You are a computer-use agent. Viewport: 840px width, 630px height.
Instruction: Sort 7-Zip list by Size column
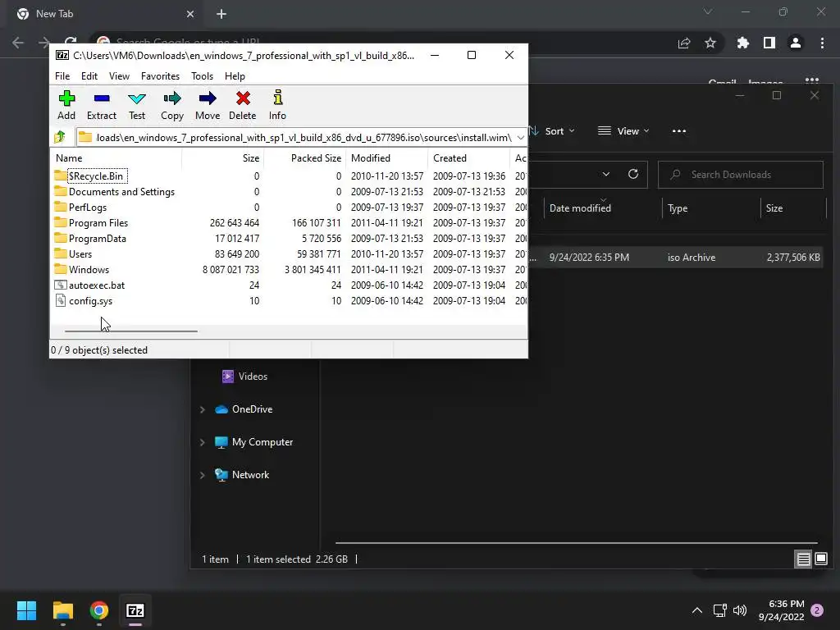point(223,158)
